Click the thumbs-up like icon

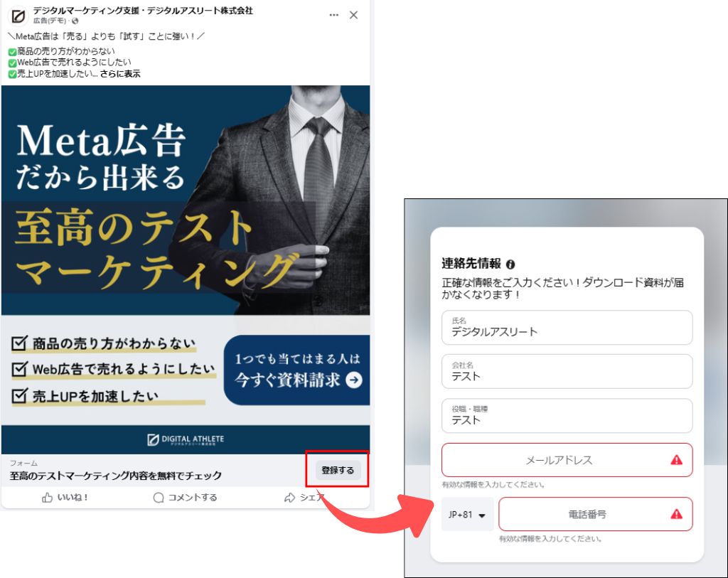coord(47,498)
